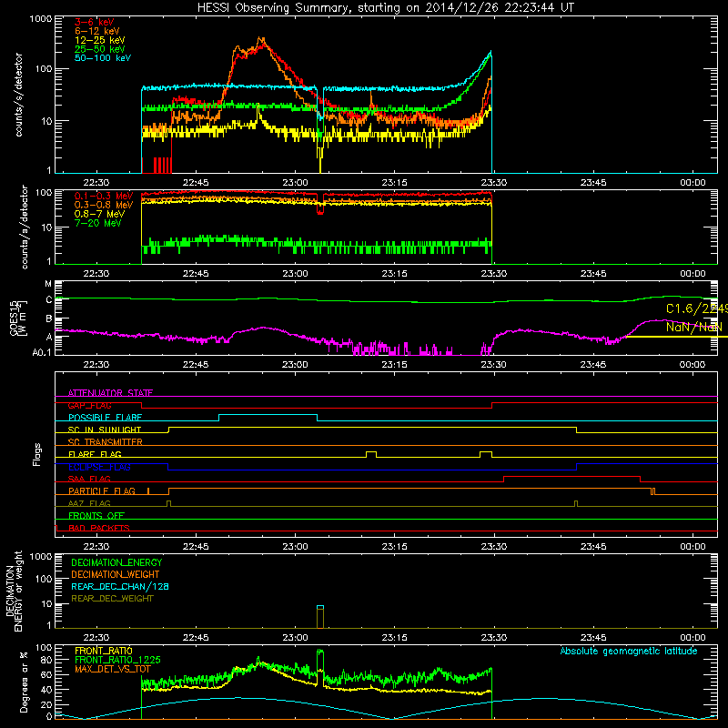The width and height of the screenshot is (728, 728).
Task: Click the 12-25 keV legend label
Action: [100, 40]
